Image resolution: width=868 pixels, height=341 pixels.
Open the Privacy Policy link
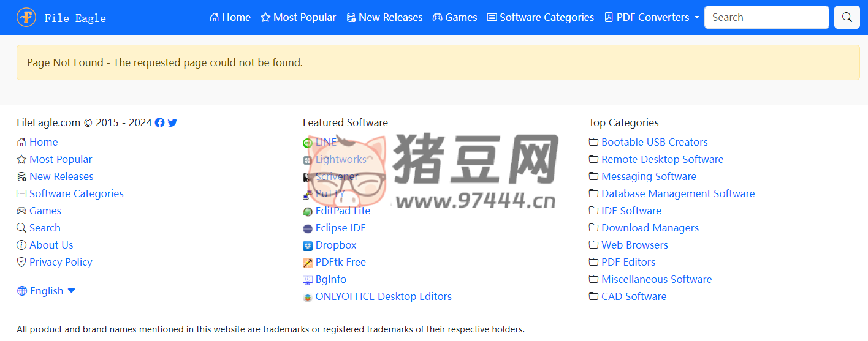tap(61, 262)
